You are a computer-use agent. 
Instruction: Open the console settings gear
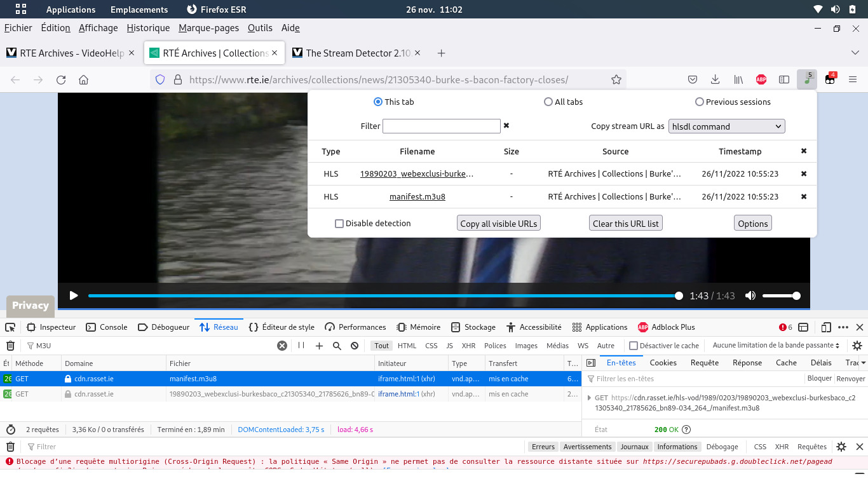pos(841,447)
